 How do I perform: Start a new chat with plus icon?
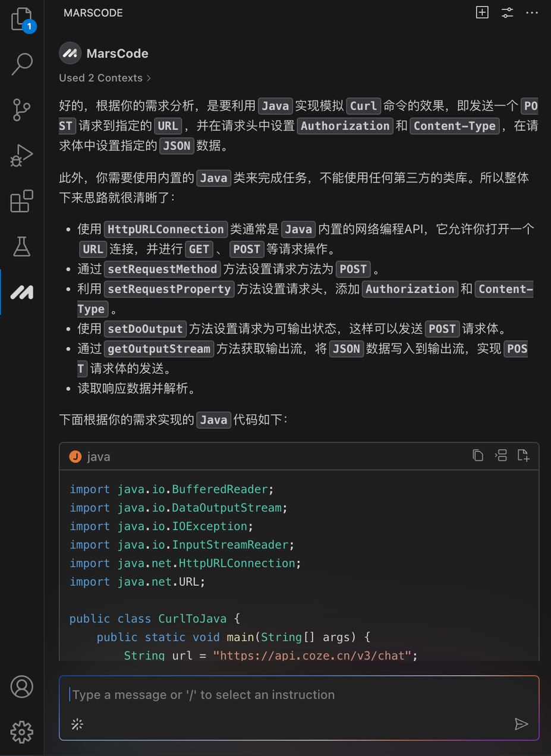point(482,12)
